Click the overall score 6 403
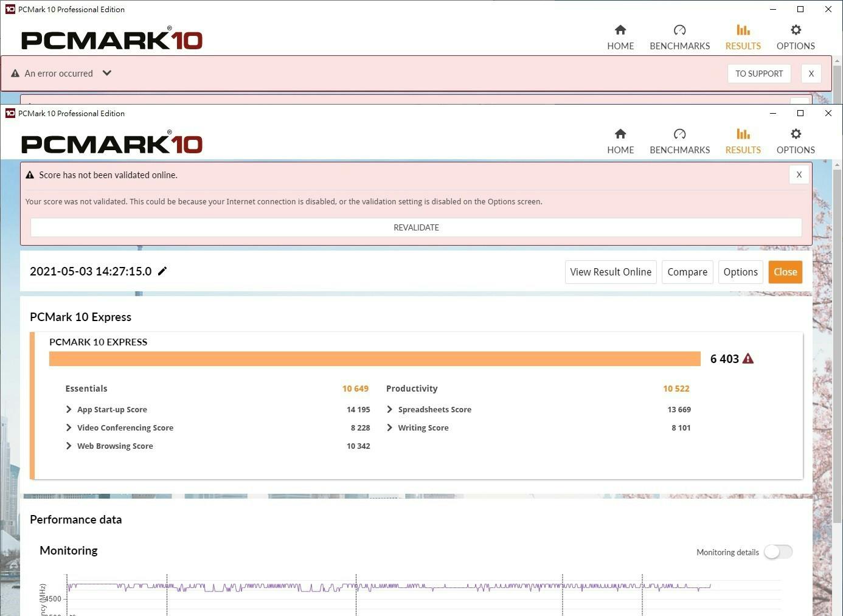Screen dimensions: 843x616 [724, 359]
